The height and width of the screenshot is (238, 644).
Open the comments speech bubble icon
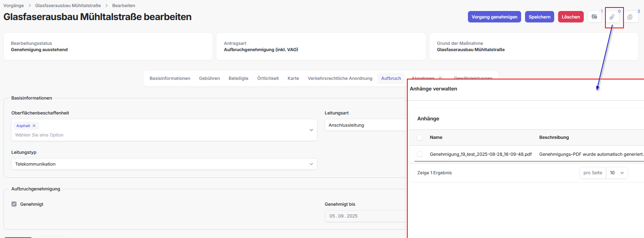594,17
